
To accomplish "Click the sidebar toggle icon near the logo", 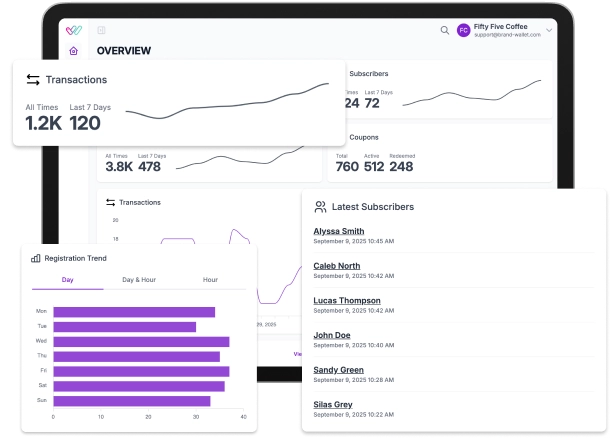I will (x=101, y=30).
